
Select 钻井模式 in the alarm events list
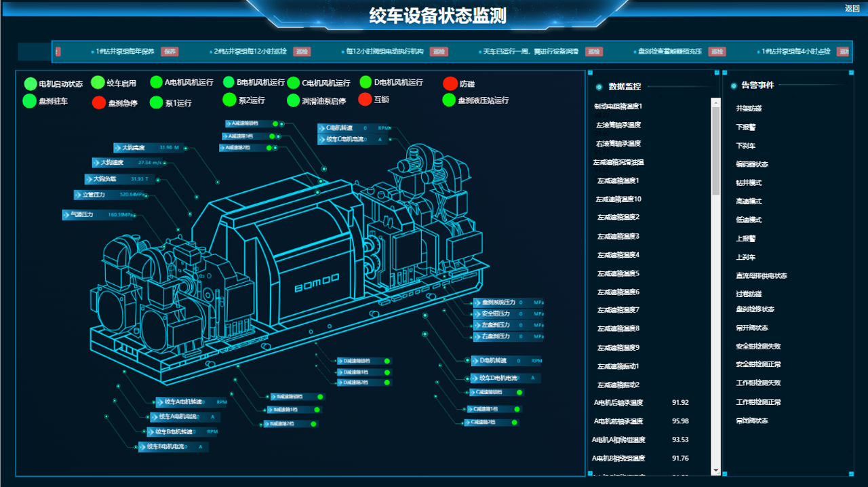(x=749, y=183)
